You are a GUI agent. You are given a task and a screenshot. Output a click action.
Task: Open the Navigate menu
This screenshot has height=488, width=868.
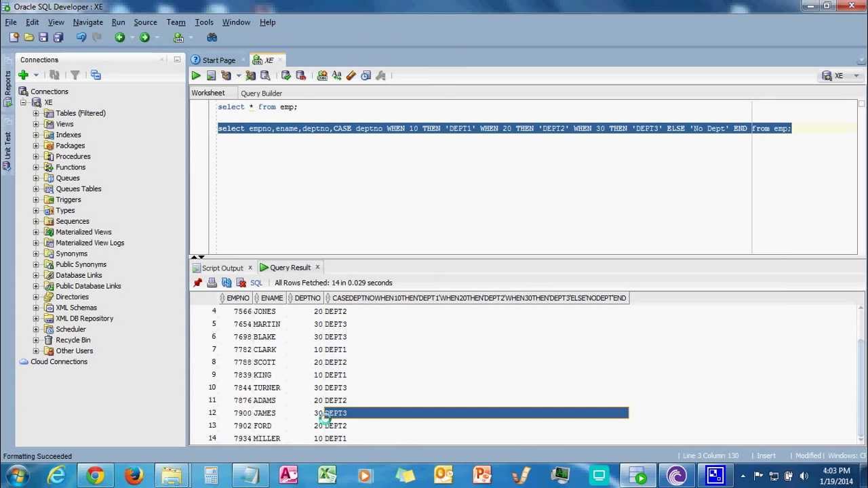[x=88, y=22]
